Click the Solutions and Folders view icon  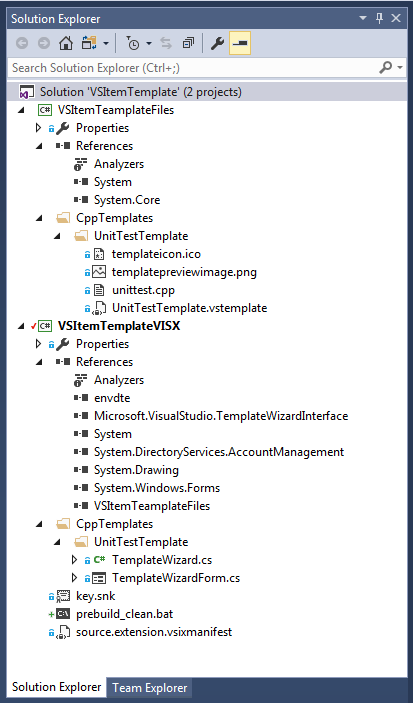(89, 43)
